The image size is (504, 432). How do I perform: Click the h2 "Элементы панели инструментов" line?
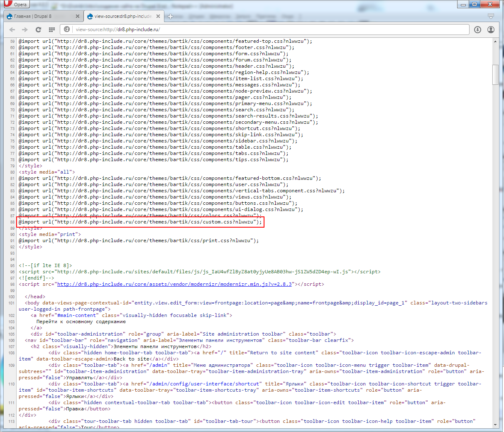(x=121, y=346)
